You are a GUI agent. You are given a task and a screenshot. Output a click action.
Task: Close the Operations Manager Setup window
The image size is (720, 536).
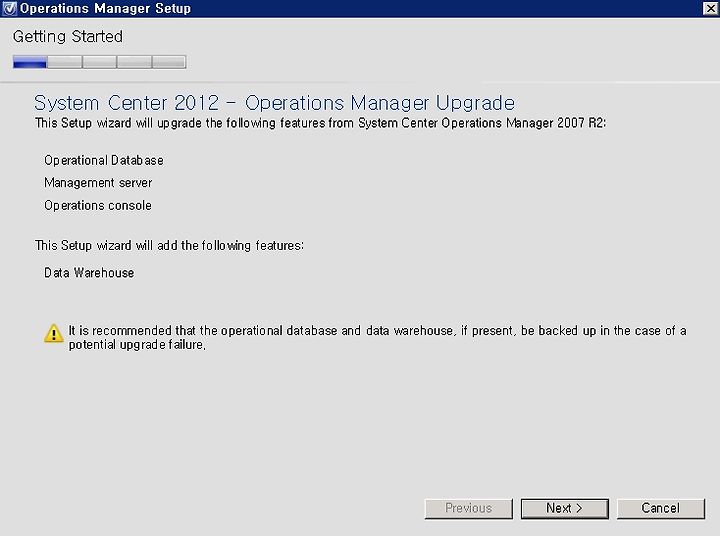(x=710, y=8)
